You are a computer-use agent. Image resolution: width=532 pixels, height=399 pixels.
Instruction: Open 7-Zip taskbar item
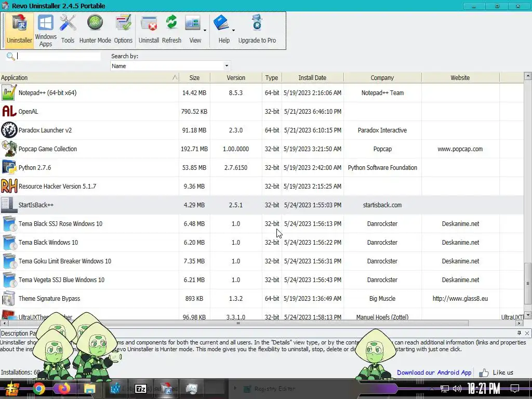coord(140,389)
